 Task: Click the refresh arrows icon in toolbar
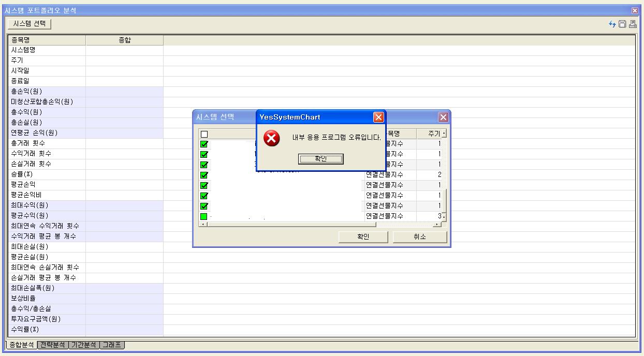tap(613, 24)
